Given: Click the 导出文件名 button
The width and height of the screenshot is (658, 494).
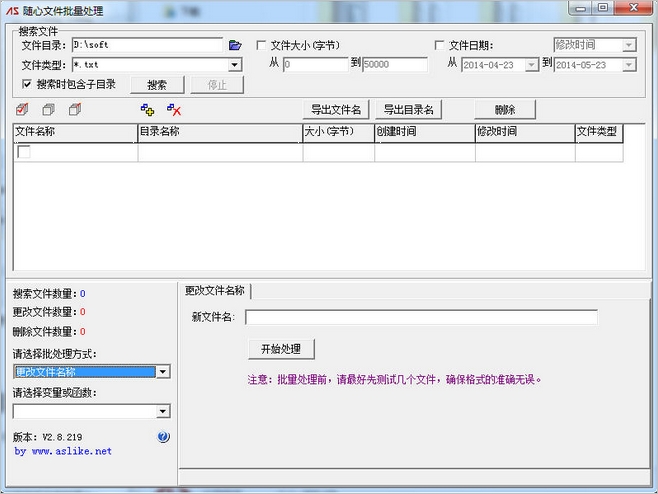Looking at the screenshot, I should [x=336, y=110].
